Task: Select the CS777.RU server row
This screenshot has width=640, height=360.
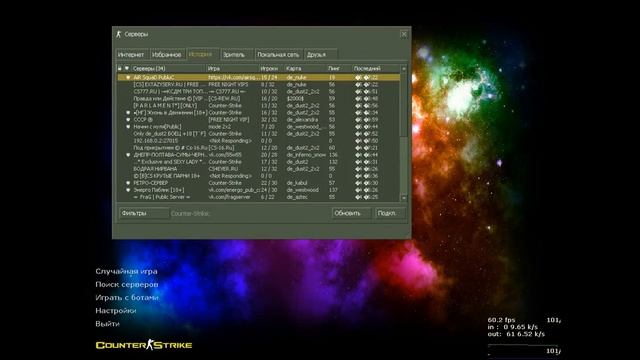Action: click(x=258, y=91)
